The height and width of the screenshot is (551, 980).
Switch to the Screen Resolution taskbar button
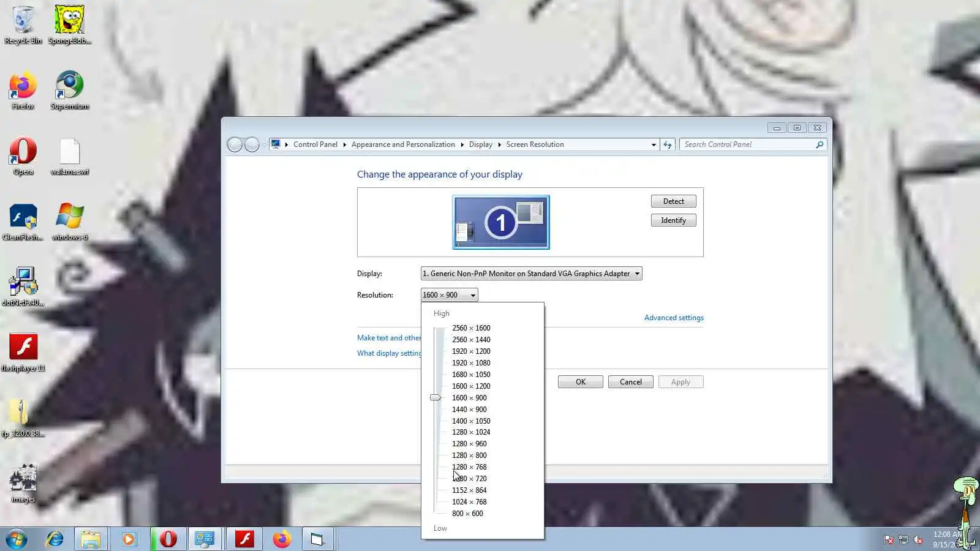(x=204, y=539)
